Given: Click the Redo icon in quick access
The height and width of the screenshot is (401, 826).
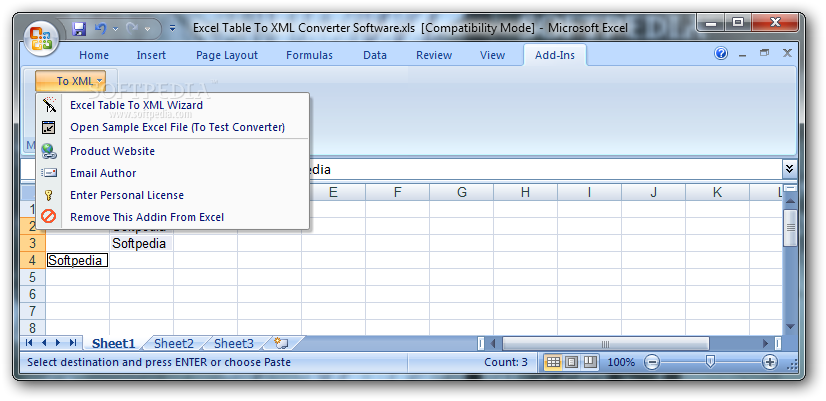Looking at the screenshot, I should coord(132,28).
